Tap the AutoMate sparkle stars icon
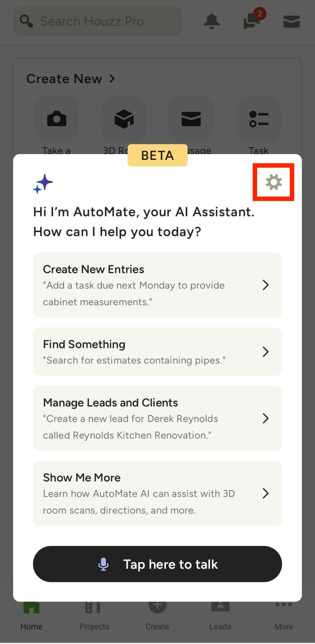Image resolution: width=315 pixels, height=644 pixels. click(43, 183)
